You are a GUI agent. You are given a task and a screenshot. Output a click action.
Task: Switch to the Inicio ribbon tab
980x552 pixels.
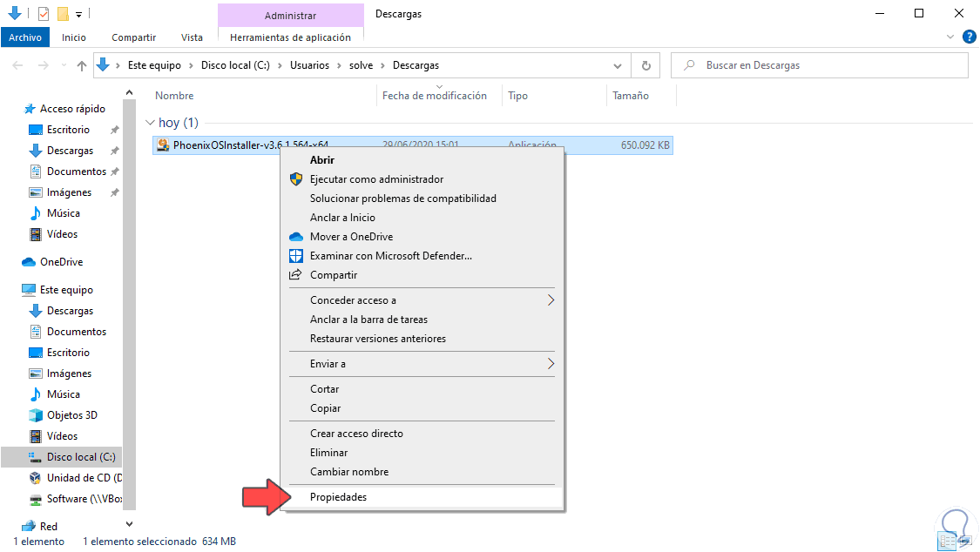(74, 37)
